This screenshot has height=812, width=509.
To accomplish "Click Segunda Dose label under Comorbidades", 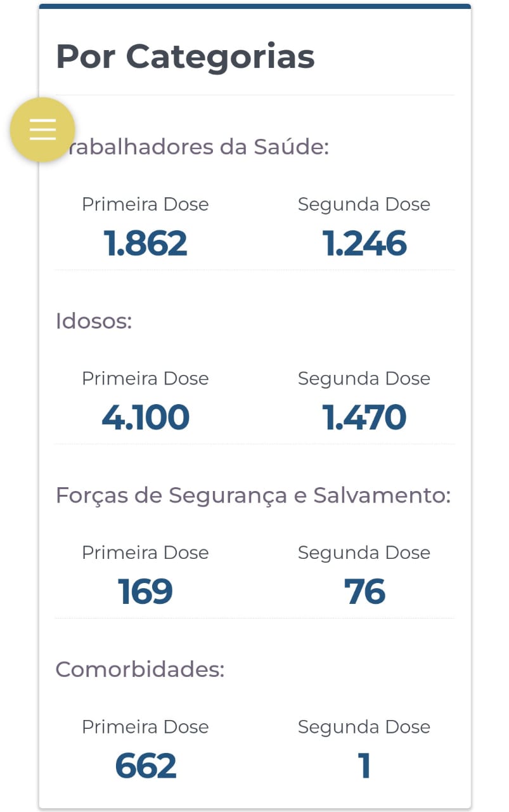I will point(364,727).
